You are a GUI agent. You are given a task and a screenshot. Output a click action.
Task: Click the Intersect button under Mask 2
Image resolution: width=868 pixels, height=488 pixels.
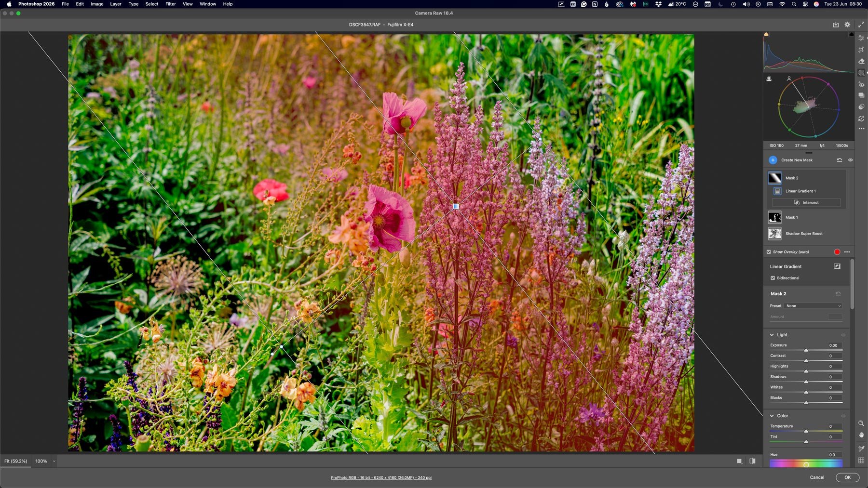tap(806, 203)
